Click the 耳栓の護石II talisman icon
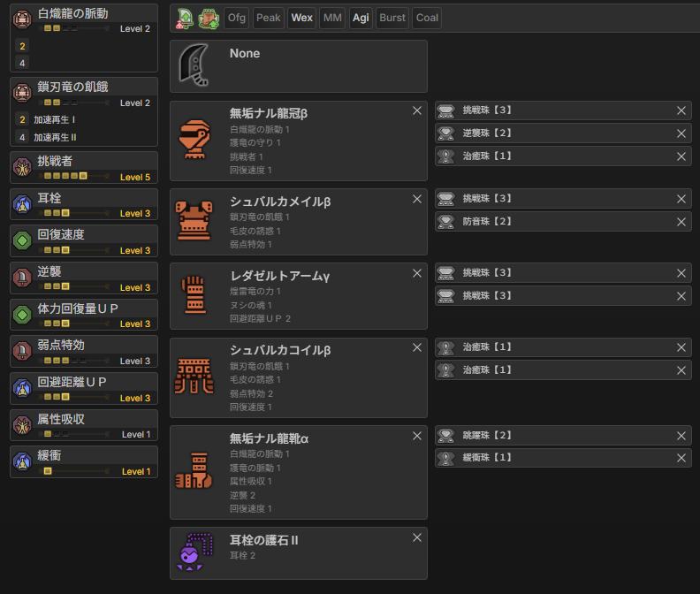 coord(194,552)
